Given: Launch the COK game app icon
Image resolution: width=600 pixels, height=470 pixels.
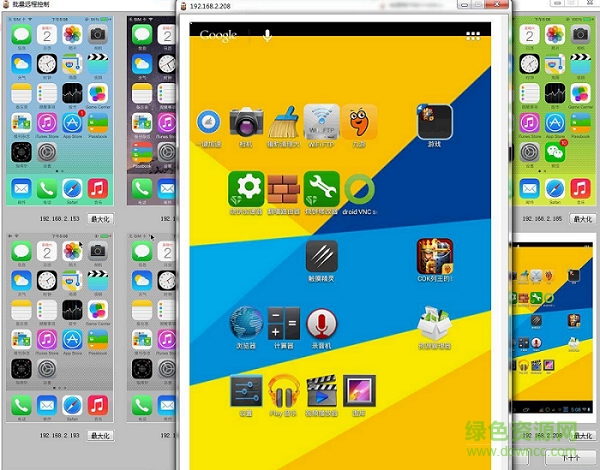Looking at the screenshot, I should (435, 256).
